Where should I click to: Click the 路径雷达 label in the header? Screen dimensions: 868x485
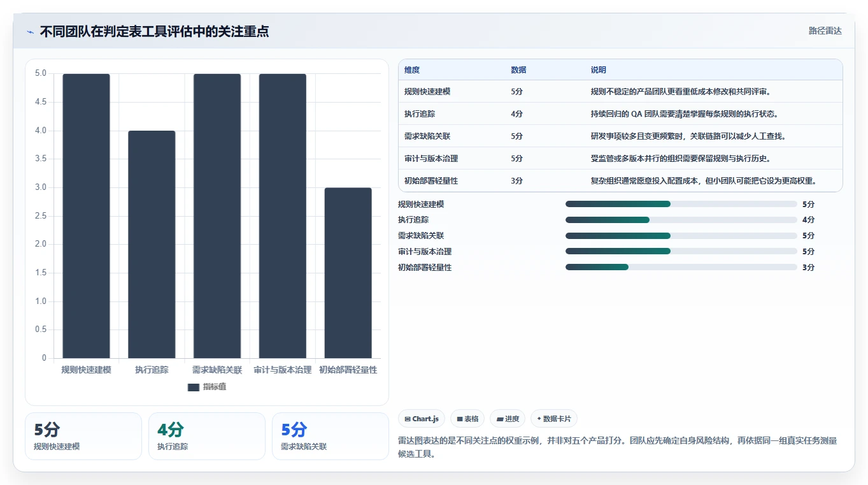pyautogui.click(x=825, y=31)
